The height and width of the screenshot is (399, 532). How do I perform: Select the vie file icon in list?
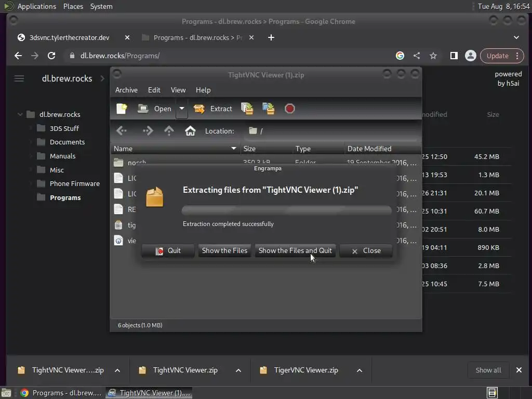[118, 241]
